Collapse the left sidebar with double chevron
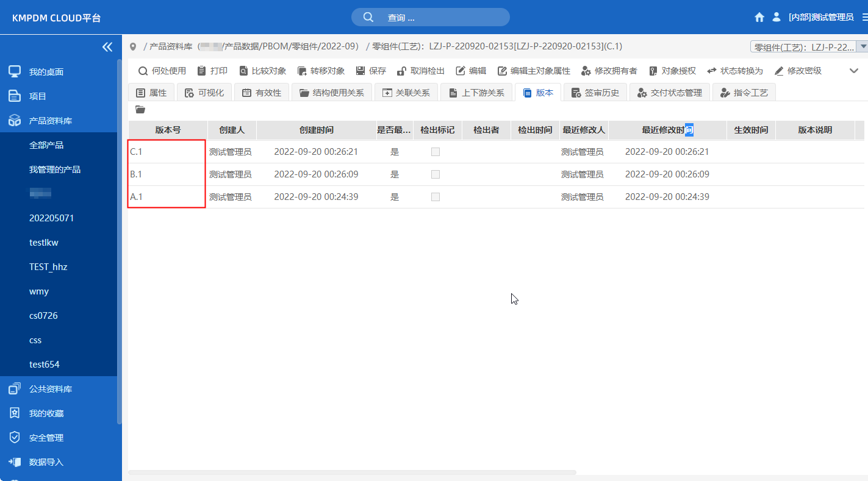Viewport: 868px width, 481px height. coord(107,46)
